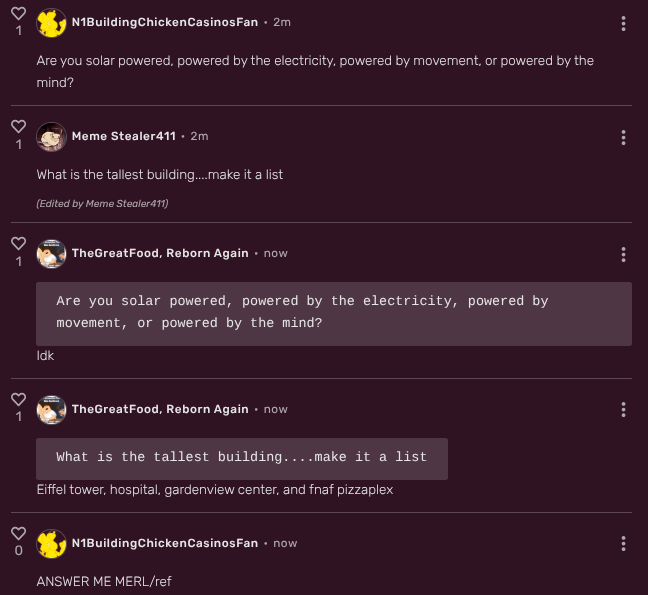Click Meme Stealer411's profile avatar
The height and width of the screenshot is (595, 648).
51,137
